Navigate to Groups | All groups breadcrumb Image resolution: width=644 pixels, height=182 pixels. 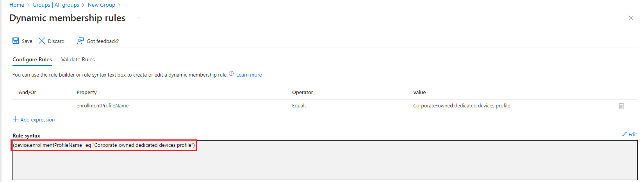tap(56, 5)
